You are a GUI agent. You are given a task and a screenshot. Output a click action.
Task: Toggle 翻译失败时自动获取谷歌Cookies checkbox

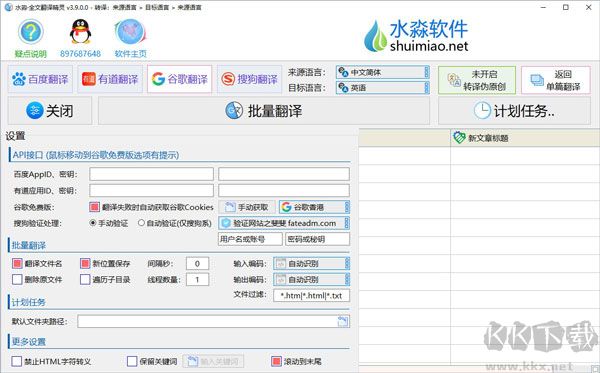point(94,207)
